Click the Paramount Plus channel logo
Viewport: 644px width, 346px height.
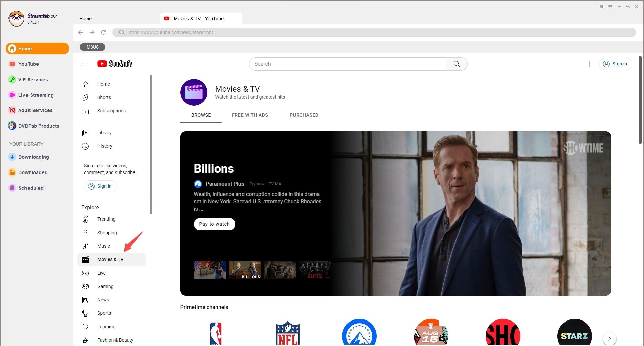(359, 333)
